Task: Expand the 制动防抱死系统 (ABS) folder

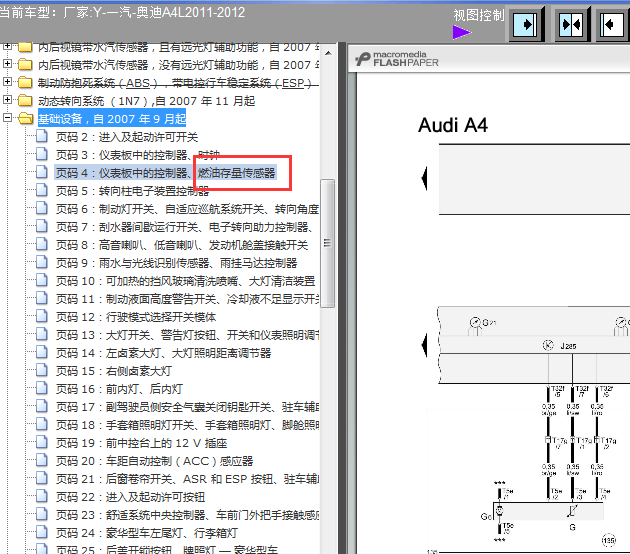Action: tap(7, 82)
